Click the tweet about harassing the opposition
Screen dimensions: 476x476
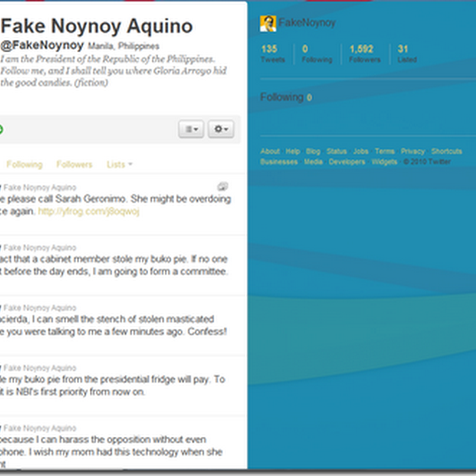click(x=111, y=451)
